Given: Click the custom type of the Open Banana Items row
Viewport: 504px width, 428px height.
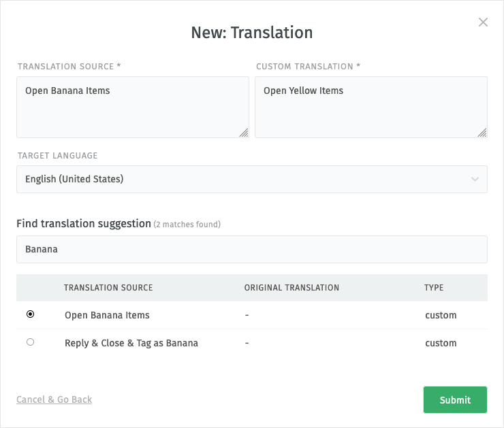Looking at the screenshot, I should (x=441, y=315).
